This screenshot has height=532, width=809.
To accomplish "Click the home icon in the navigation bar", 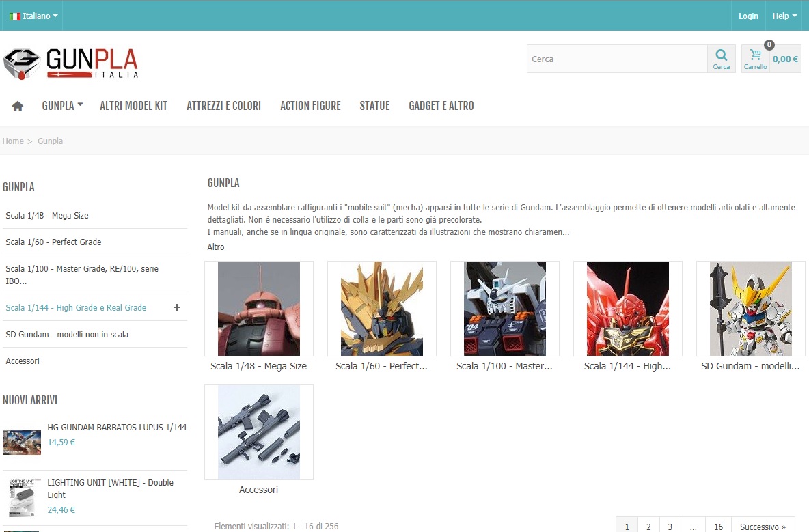I will tap(17, 105).
